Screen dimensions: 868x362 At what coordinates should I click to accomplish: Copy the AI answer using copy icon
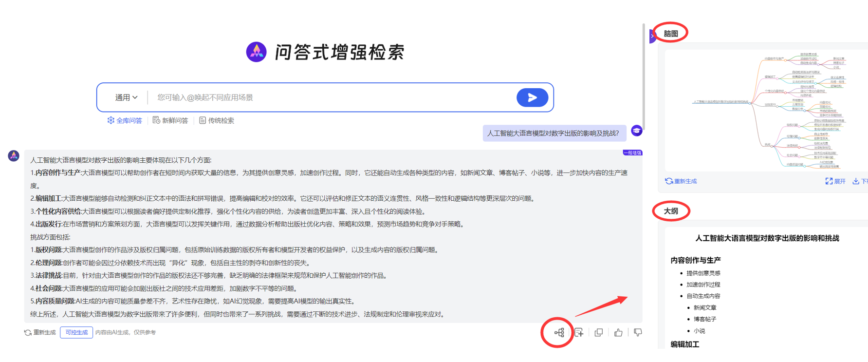pos(599,333)
